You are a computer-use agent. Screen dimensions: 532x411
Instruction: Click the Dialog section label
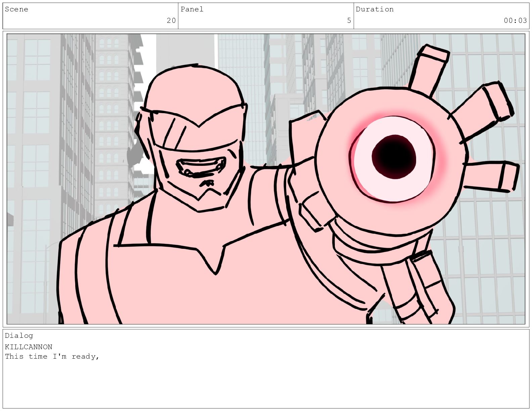click(x=19, y=335)
